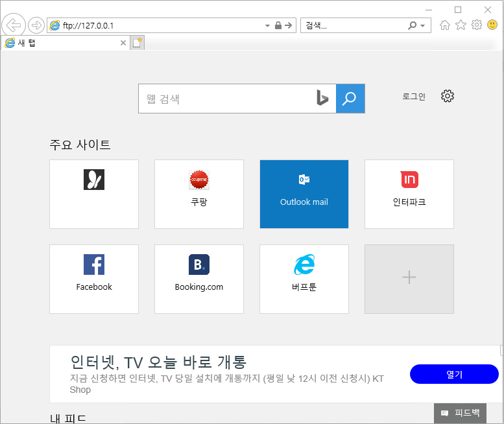Open the MSN butterfly site tile
Image resolution: width=504 pixels, height=424 pixels.
[94, 194]
